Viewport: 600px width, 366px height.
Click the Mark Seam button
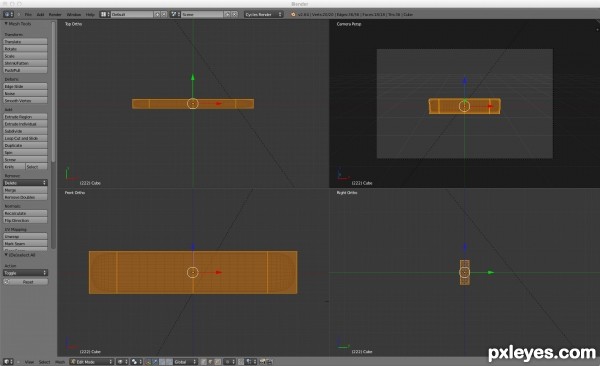pyautogui.click(x=25, y=243)
